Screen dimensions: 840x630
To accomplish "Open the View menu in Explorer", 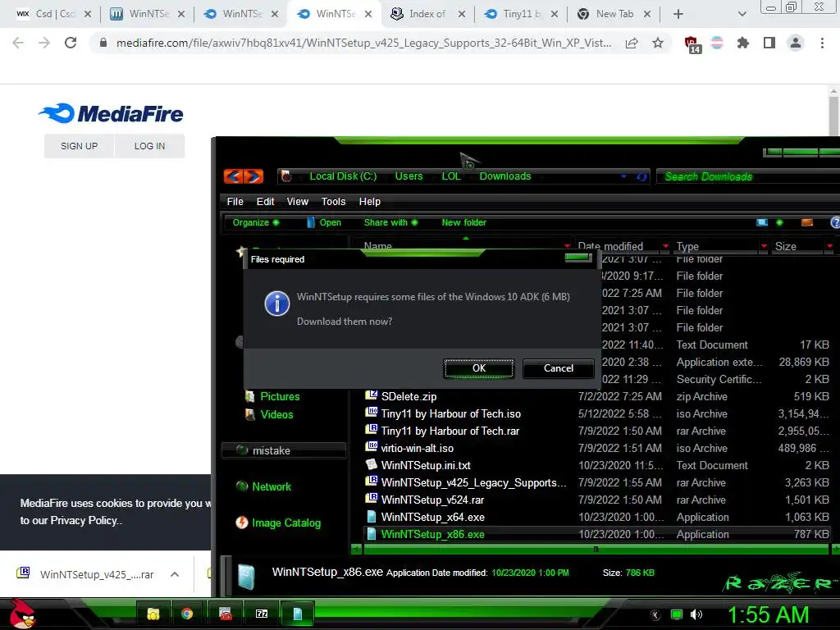I will pos(297,202).
